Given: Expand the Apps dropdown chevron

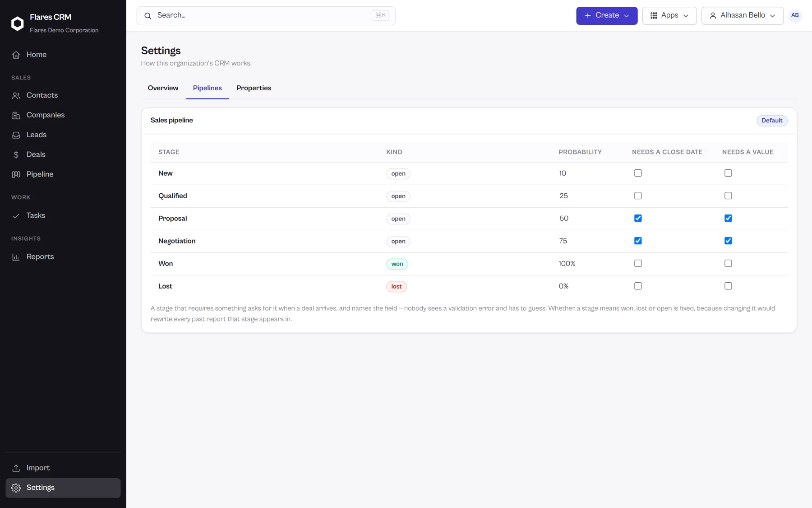Looking at the screenshot, I should point(686,16).
